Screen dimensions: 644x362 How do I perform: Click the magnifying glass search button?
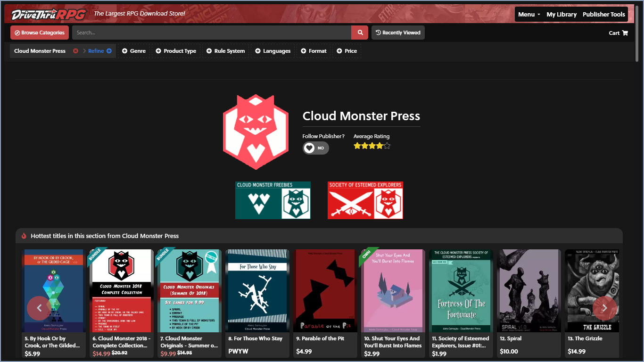[x=360, y=33]
